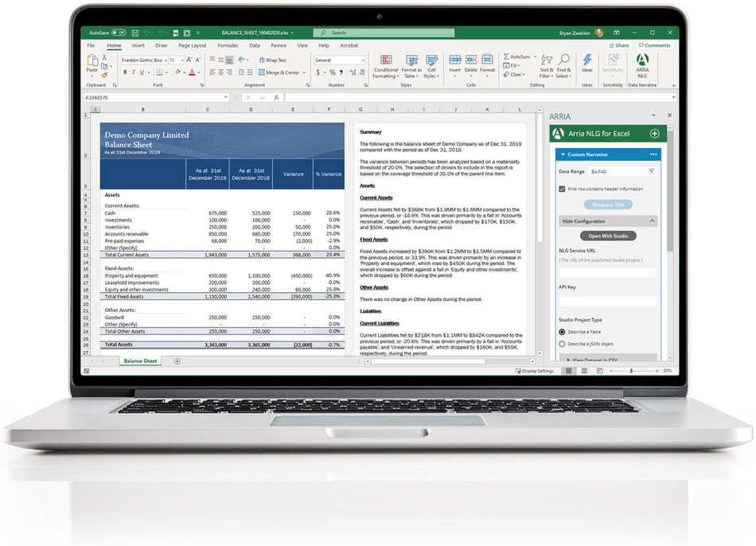Screen dimensions: 756x546
Task: Open the Merge & Center dropdown arrow
Action: (304, 72)
